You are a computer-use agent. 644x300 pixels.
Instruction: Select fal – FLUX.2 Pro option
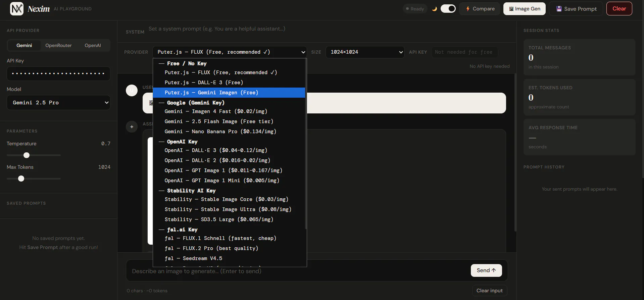click(x=229, y=248)
